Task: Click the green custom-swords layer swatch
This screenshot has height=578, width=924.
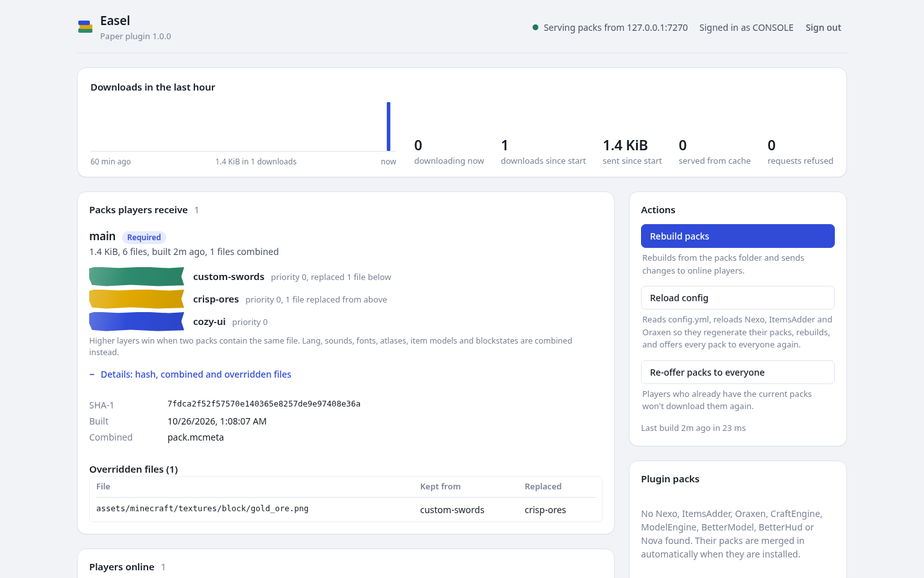Action: [x=137, y=277]
